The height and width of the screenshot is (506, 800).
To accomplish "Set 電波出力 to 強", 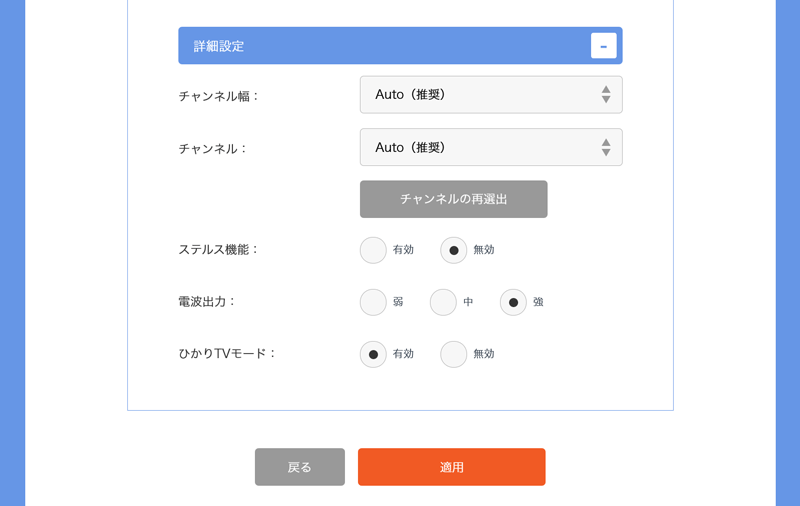I will click(x=513, y=302).
